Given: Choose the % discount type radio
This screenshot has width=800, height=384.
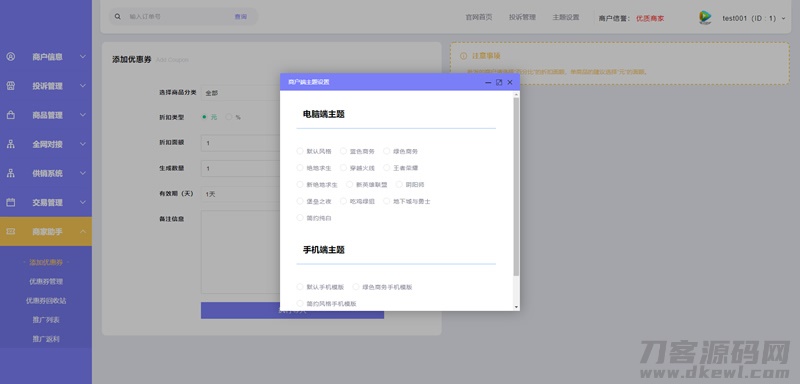Looking at the screenshot, I should tap(229, 117).
